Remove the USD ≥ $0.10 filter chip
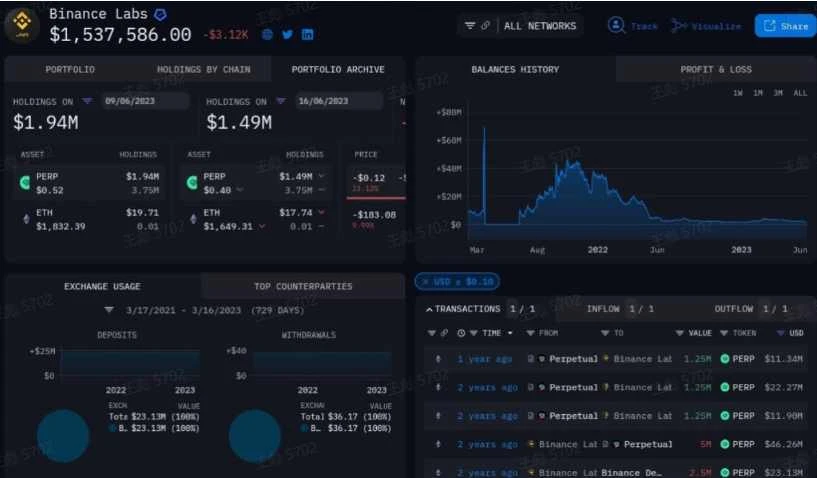The image size is (817, 478). point(424,282)
